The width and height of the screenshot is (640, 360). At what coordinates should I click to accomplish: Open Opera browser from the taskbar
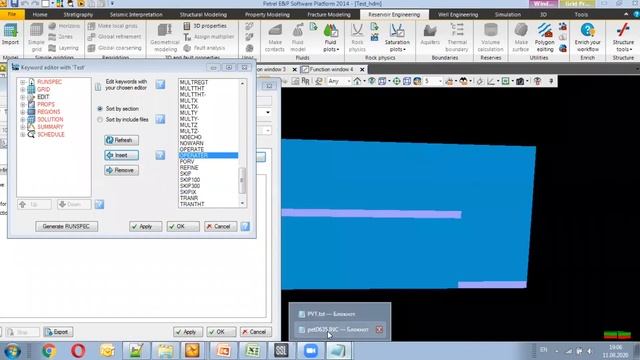(78, 351)
